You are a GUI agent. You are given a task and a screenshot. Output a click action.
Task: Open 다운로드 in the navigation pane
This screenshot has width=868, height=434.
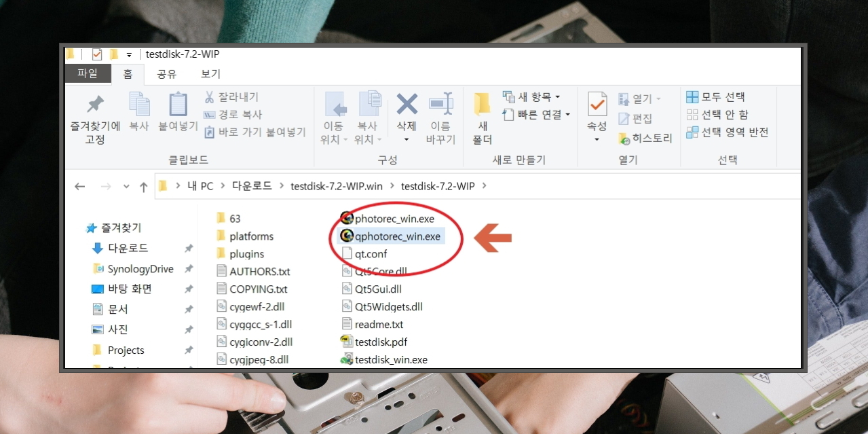pos(120,249)
